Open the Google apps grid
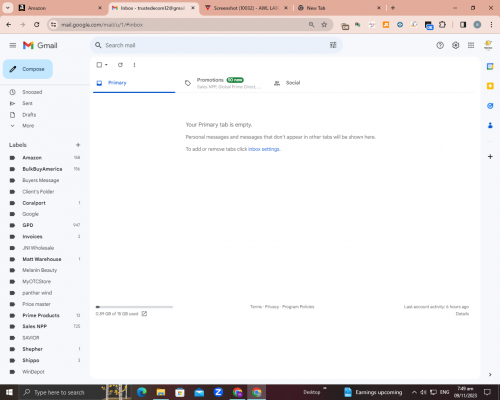The height and width of the screenshot is (400, 500). click(471, 45)
